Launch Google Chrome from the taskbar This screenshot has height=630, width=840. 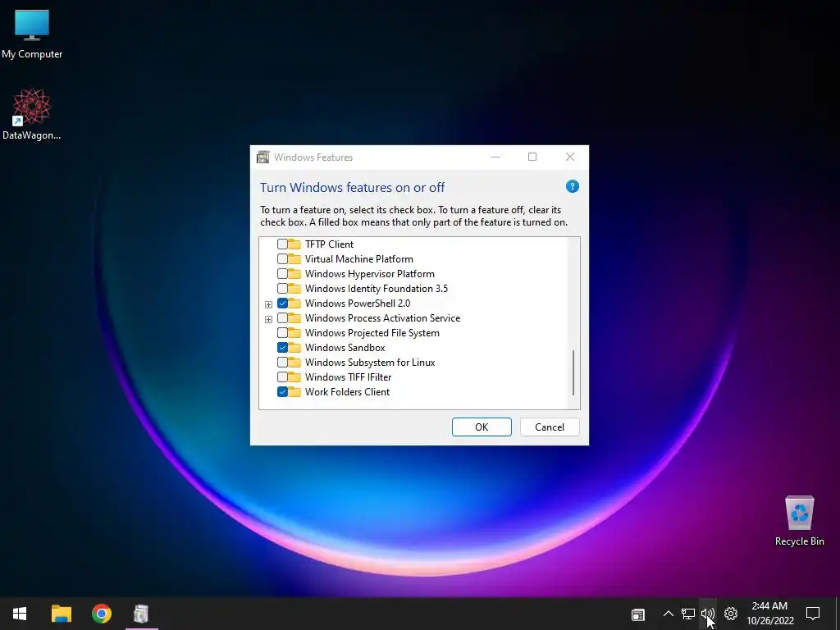101,614
